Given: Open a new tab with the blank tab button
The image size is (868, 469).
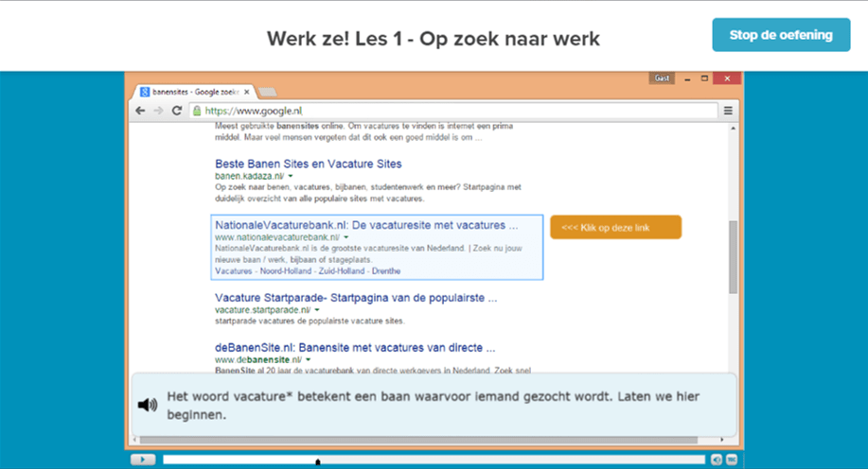Looking at the screenshot, I should click(x=267, y=92).
